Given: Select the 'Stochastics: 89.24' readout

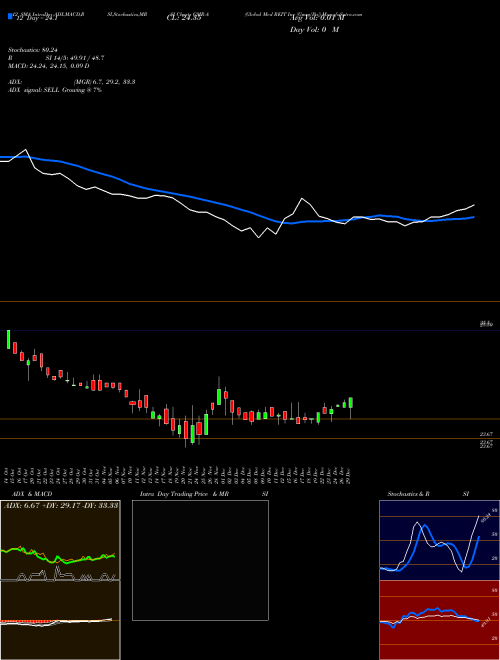Looking at the screenshot, I should click(32, 50).
